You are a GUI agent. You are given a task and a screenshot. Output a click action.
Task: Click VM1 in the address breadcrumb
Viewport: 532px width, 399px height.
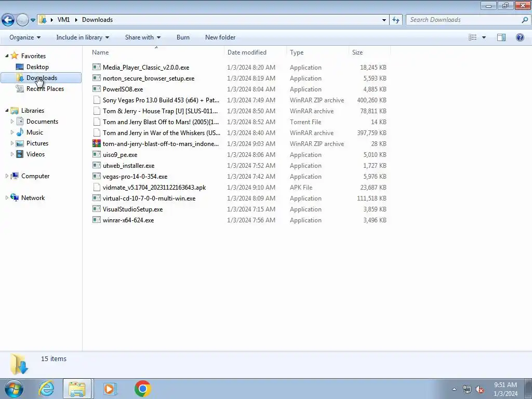[63, 20]
